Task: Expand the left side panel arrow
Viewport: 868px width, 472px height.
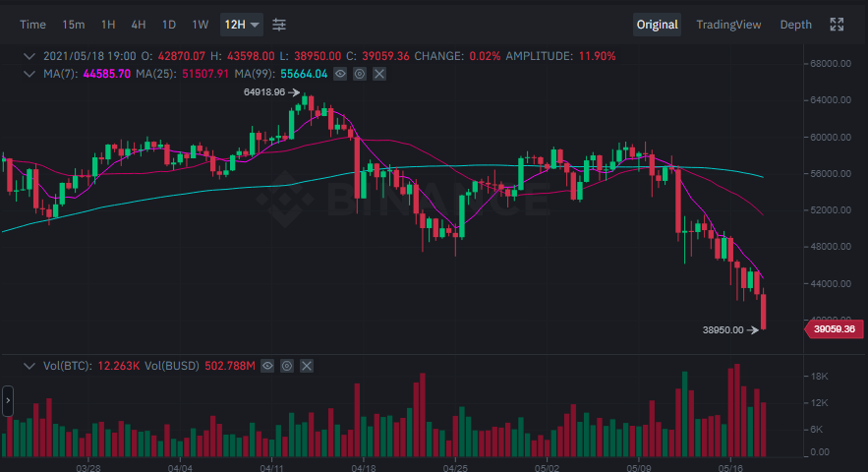Action: (x=7, y=401)
